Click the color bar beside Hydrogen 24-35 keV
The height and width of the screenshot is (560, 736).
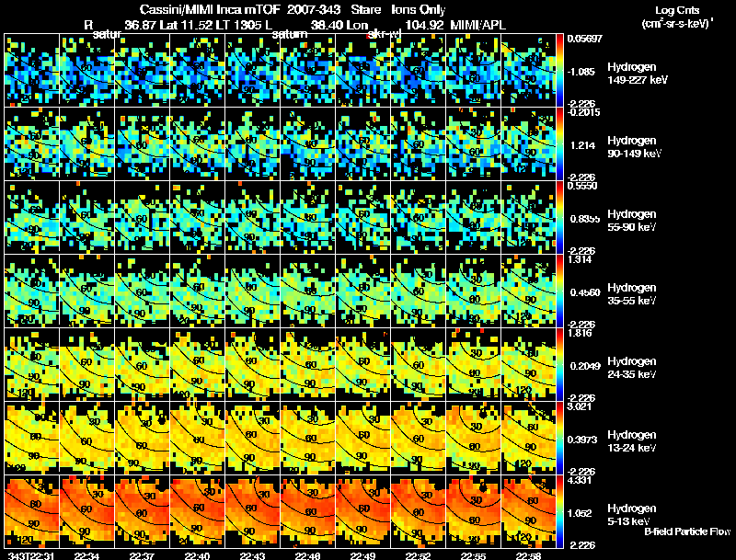[x=560, y=364]
